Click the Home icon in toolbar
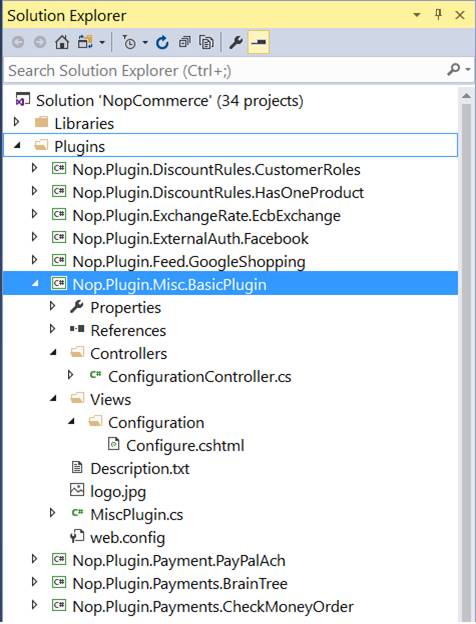476x624 pixels. 62,41
